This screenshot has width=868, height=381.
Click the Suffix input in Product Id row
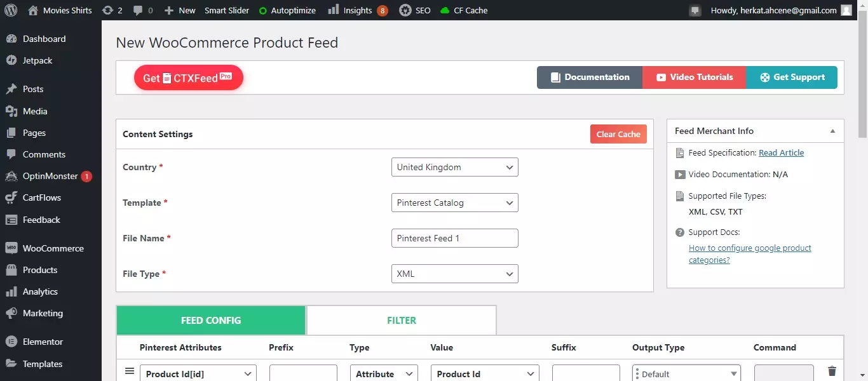[x=586, y=373]
